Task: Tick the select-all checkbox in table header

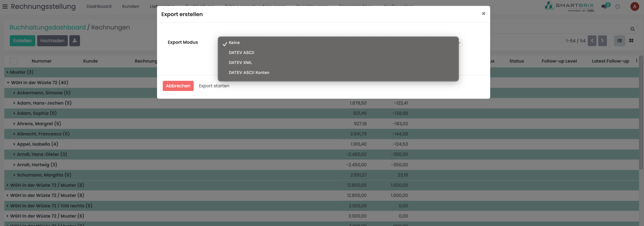Action: point(14,61)
